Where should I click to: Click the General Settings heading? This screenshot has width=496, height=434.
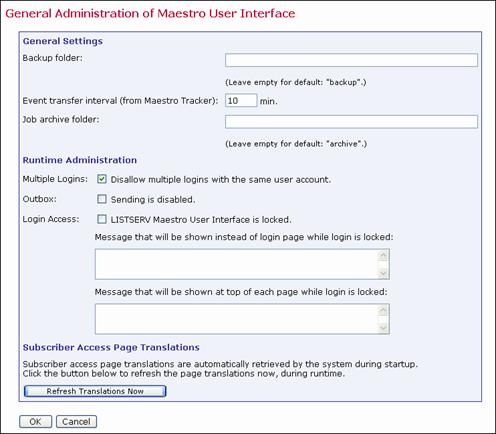click(x=63, y=41)
